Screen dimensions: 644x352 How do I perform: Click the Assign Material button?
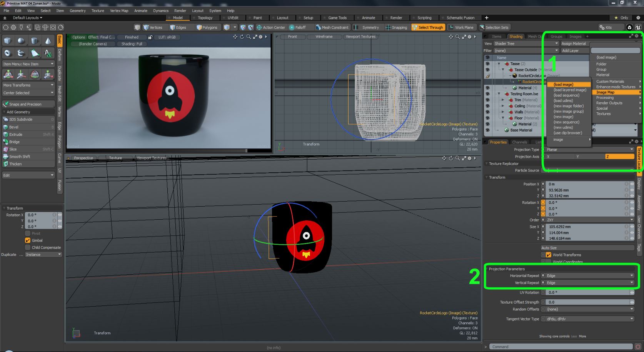[x=574, y=43]
